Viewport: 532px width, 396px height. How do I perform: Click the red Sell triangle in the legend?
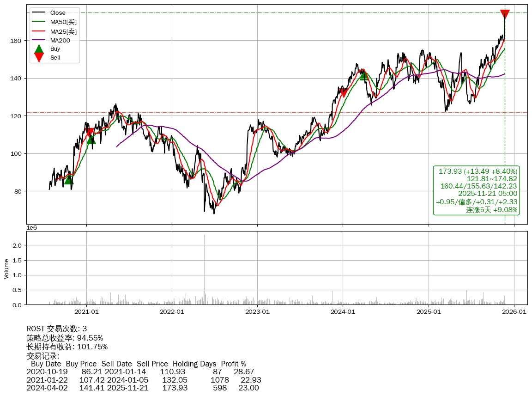pyautogui.click(x=39, y=57)
